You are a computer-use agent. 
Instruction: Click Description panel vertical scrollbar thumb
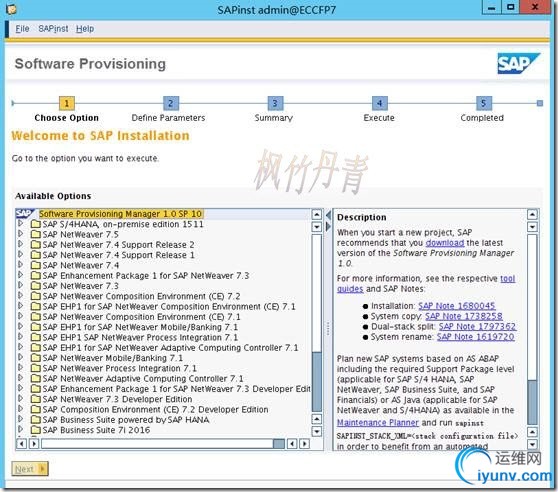(532, 402)
